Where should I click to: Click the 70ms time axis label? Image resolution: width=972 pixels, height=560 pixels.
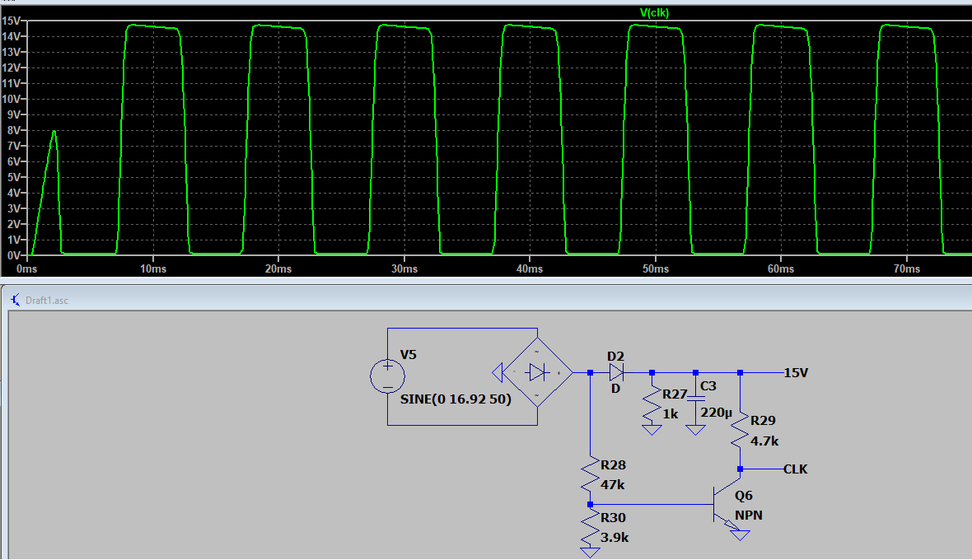coord(906,268)
